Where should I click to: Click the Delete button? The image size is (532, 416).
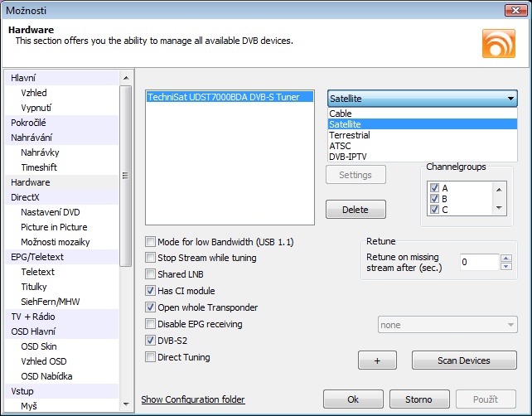coord(355,210)
